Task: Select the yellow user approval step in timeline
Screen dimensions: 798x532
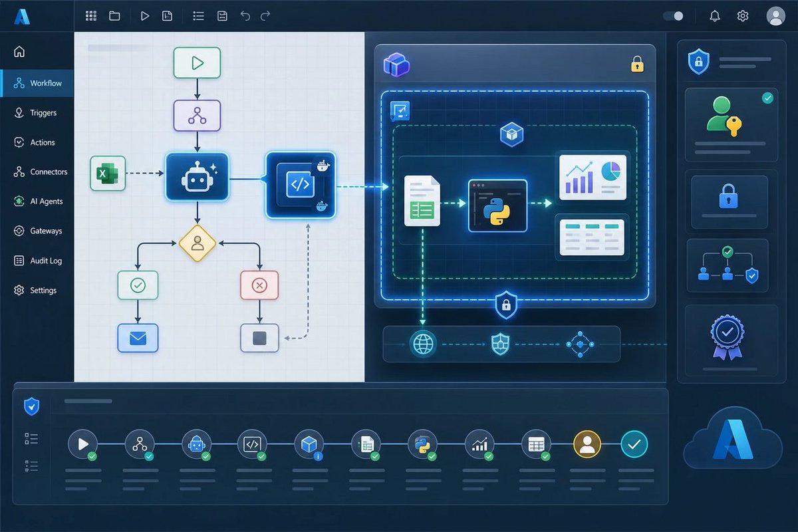Action: [587, 444]
